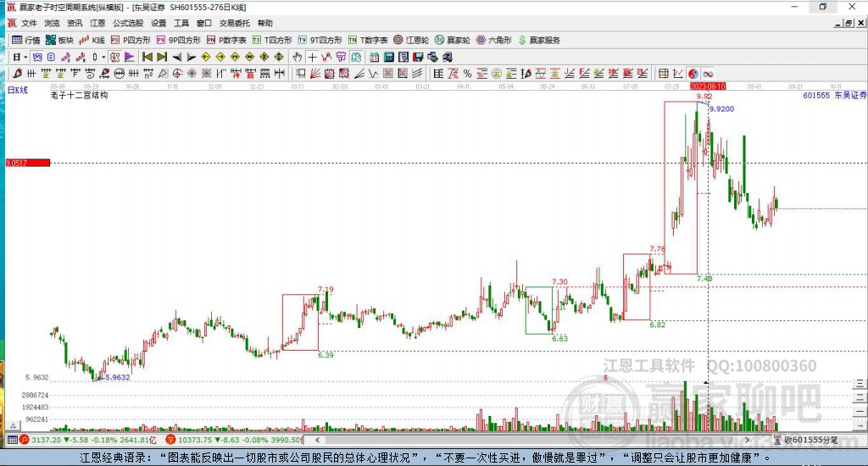Open the 工具 menu
Image resolution: width=868 pixels, height=466 pixels.
point(181,23)
